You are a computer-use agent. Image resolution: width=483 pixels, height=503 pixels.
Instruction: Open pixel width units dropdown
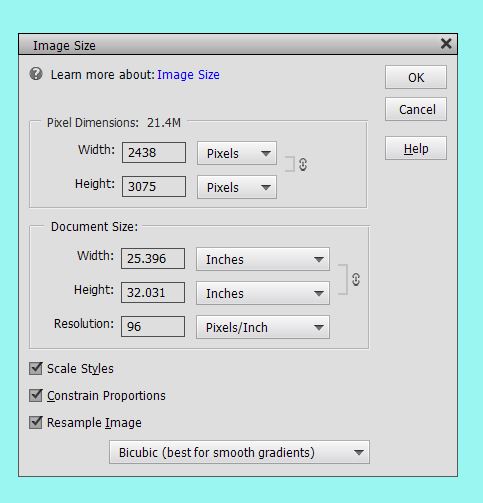[237, 153]
